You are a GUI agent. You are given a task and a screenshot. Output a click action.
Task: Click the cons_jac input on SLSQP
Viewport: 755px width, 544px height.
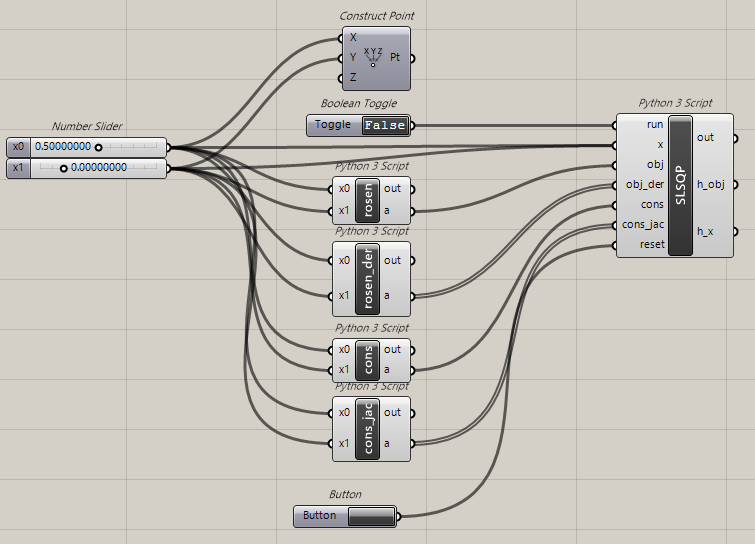point(642,224)
